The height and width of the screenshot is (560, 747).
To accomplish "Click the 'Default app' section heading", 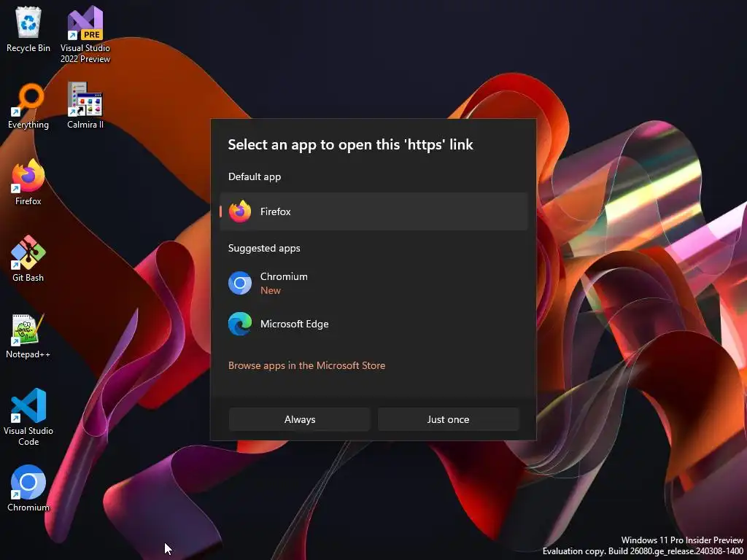I will point(255,176).
